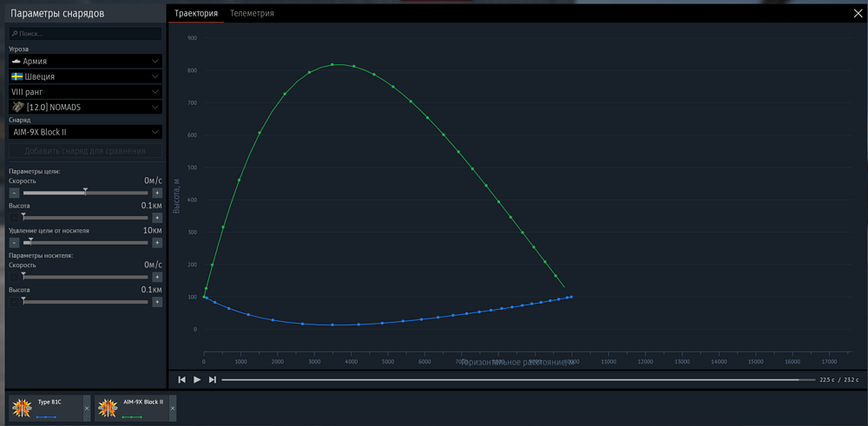The width and height of the screenshot is (868, 426).
Task: Switch to the Телеметрия tab
Action: 252,13
